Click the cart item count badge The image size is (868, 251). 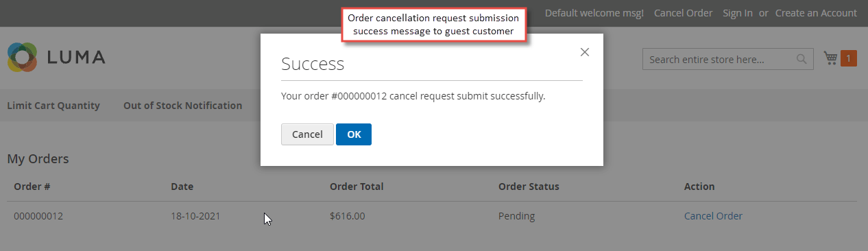tap(848, 59)
